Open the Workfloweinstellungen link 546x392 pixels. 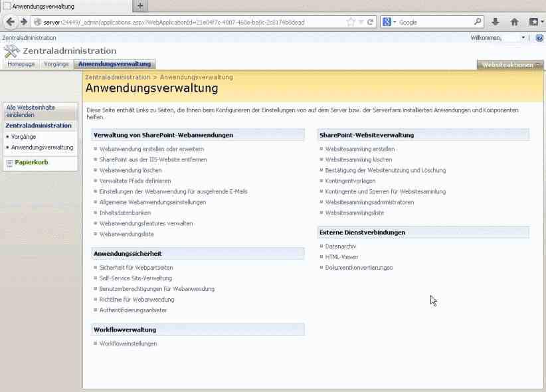point(128,343)
